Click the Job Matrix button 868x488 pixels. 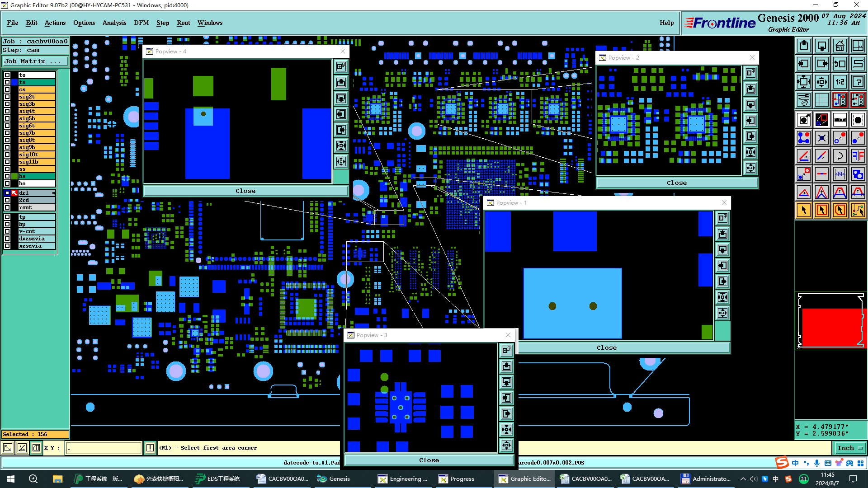(35, 61)
